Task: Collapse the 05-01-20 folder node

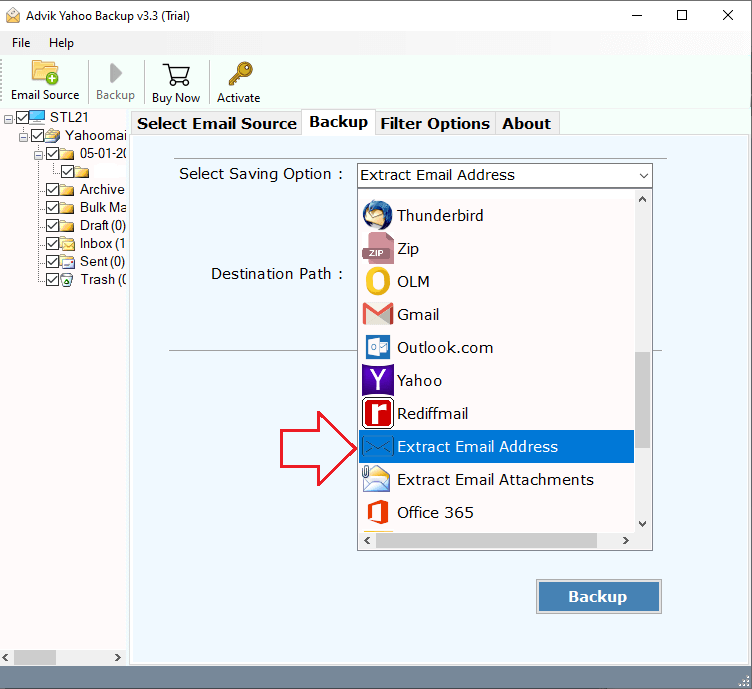Action: click(x=38, y=155)
